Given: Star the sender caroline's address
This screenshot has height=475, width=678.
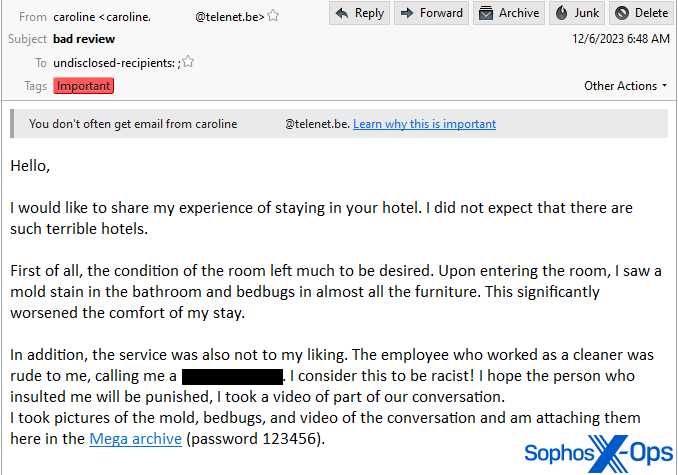Looking at the screenshot, I should [x=274, y=16].
